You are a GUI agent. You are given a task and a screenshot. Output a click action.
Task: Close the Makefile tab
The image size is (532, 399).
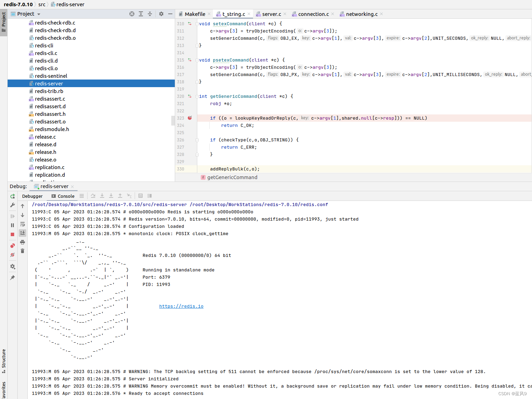[x=209, y=14]
